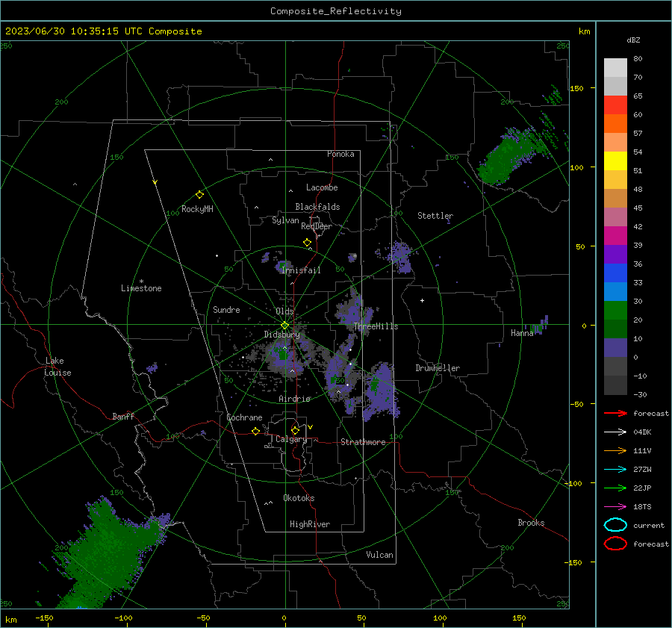
Task: Click the Blackfalds label
Action: pyautogui.click(x=317, y=207)
